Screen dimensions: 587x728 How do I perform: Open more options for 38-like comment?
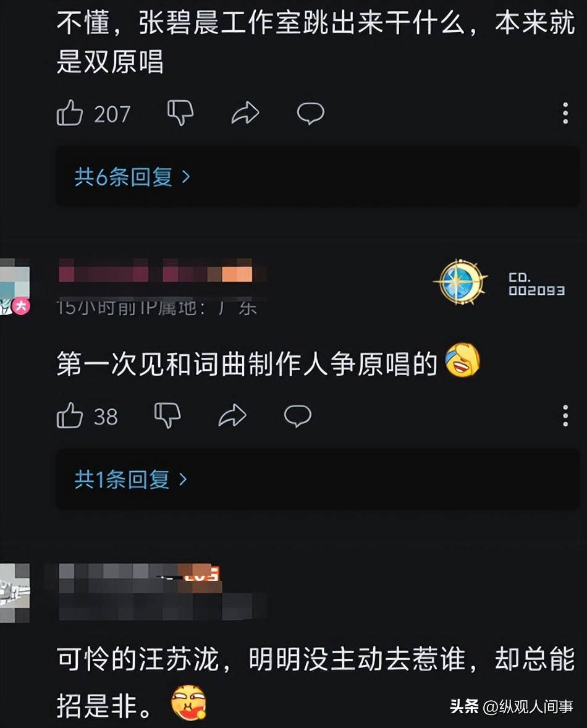pos(565,415)
